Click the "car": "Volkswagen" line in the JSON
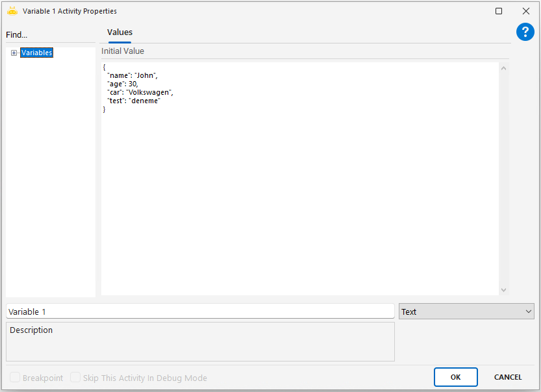The width and height of the screenshot is (541, 392). 140,92
